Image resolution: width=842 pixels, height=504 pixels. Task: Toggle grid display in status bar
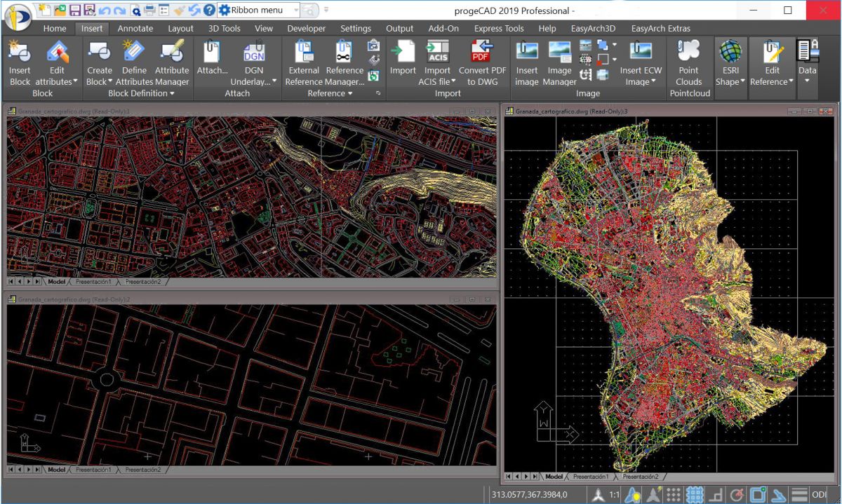(695, 494)
